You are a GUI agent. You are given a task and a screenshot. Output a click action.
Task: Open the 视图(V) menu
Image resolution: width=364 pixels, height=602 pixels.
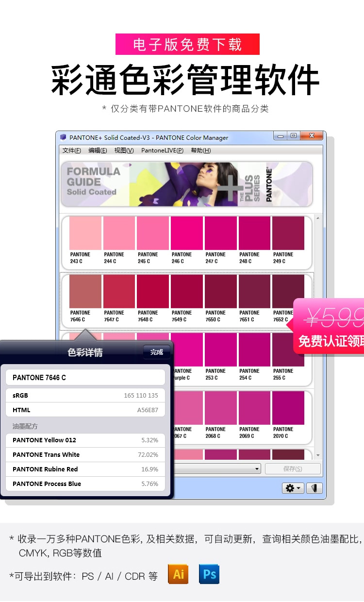124,150
